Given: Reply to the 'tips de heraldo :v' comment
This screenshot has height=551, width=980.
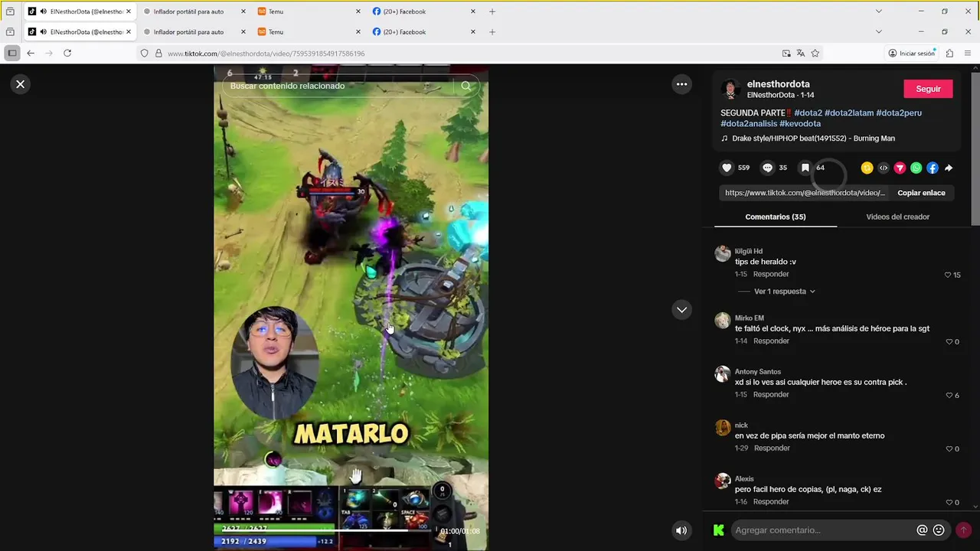Looking at the screenshot, I should 771,274.
